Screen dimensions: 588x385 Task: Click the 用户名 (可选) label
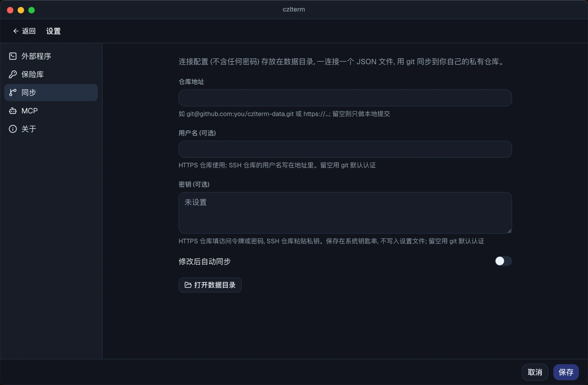pyautogui.click(x=197, y=133)
